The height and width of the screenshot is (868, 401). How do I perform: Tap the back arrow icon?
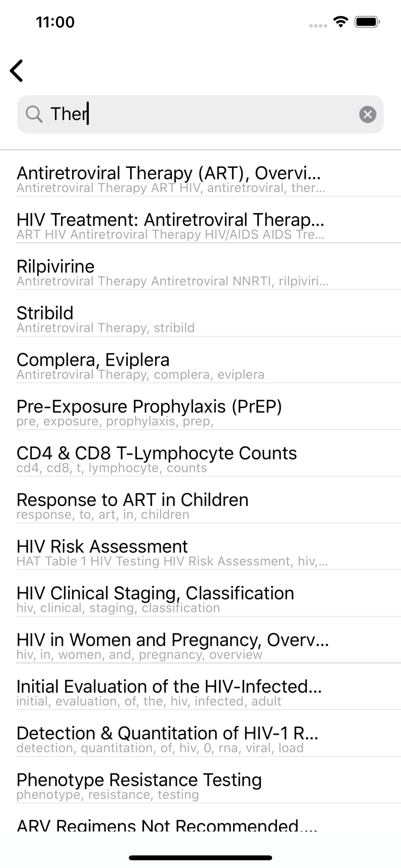[x=16, y=71]
